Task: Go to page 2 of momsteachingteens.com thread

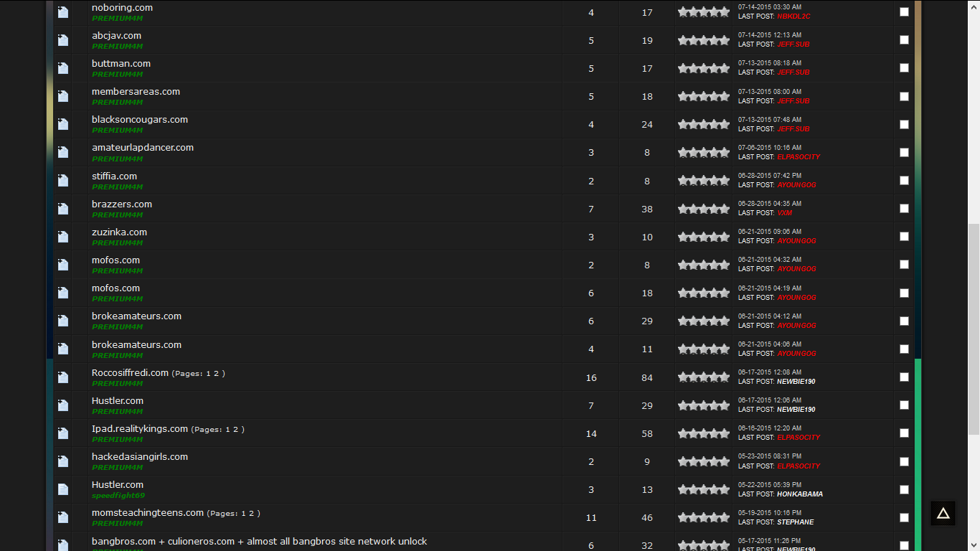Action: (251, 514)
